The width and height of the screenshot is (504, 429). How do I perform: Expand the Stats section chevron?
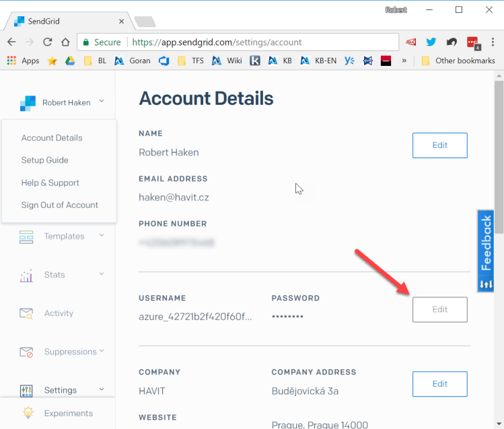coord(102,274)
